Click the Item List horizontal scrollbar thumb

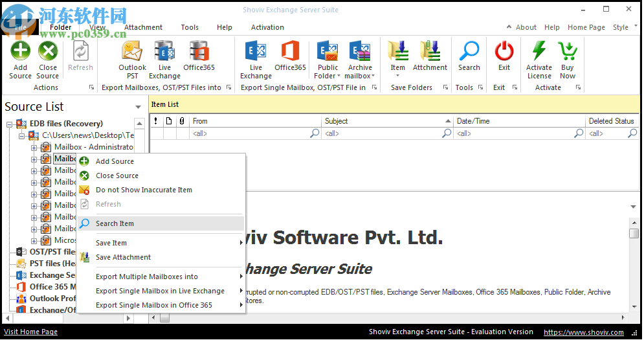(164, 318)
